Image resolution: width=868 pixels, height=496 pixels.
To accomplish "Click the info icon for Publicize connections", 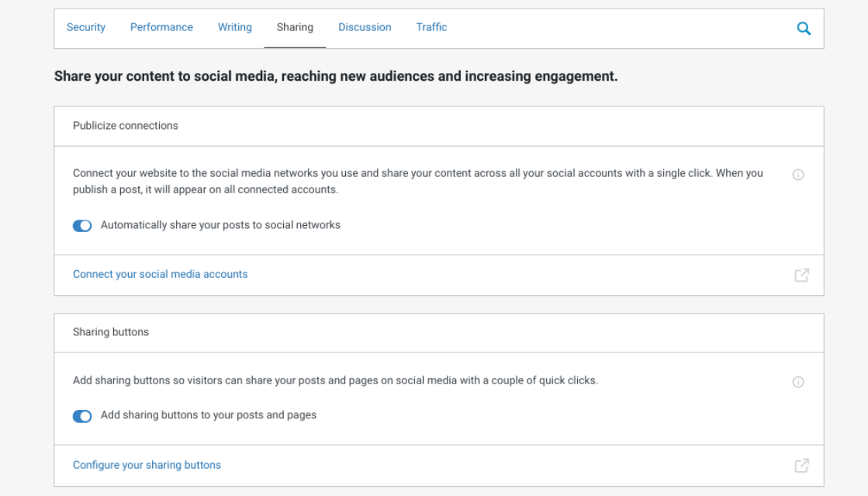I will click(x=799, y=174).
